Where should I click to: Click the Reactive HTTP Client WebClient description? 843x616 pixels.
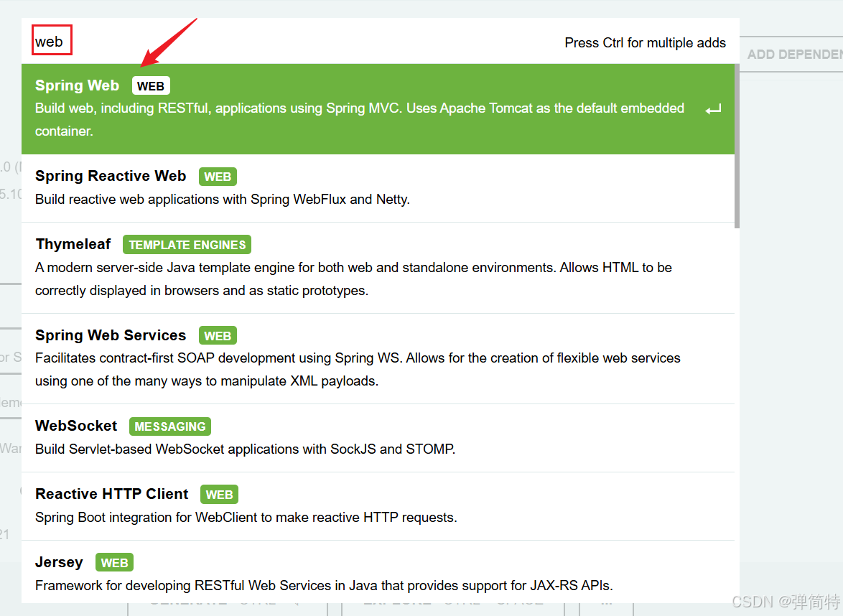(246, 517)
